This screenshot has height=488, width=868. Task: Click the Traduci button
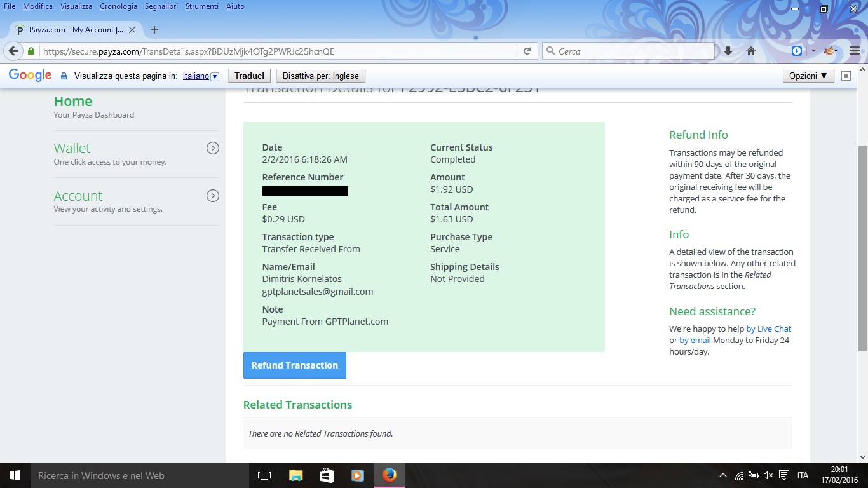(249, 76)
